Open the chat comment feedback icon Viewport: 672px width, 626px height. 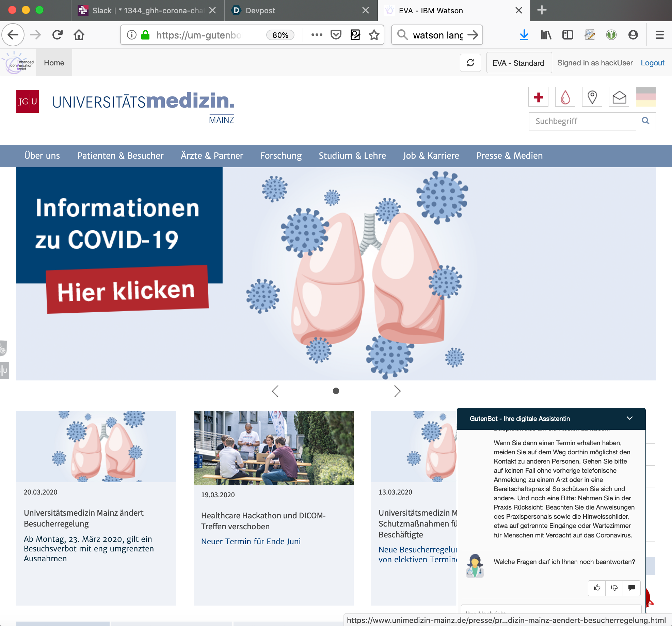click(631, 588)
